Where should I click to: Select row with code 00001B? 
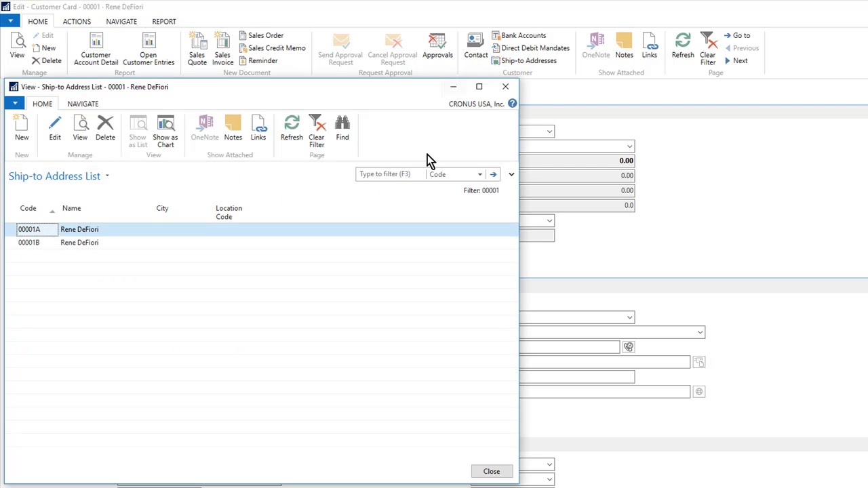click(x=261, y=243)
